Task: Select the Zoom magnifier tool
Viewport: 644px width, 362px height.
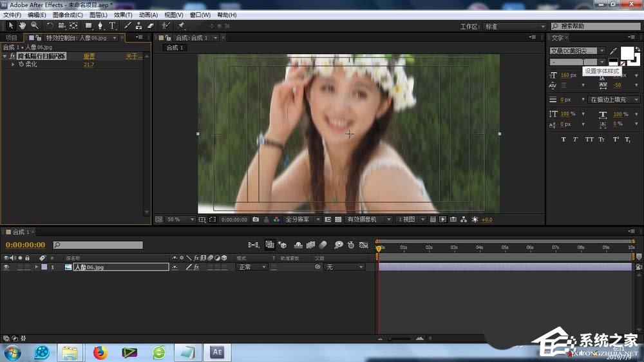Action: 35,26
